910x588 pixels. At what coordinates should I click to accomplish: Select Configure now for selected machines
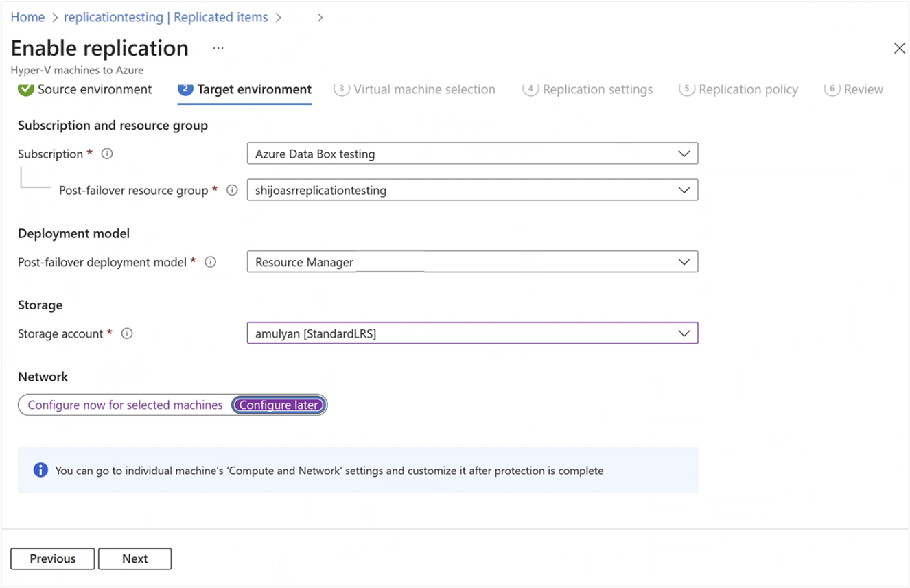click(125, 405)
